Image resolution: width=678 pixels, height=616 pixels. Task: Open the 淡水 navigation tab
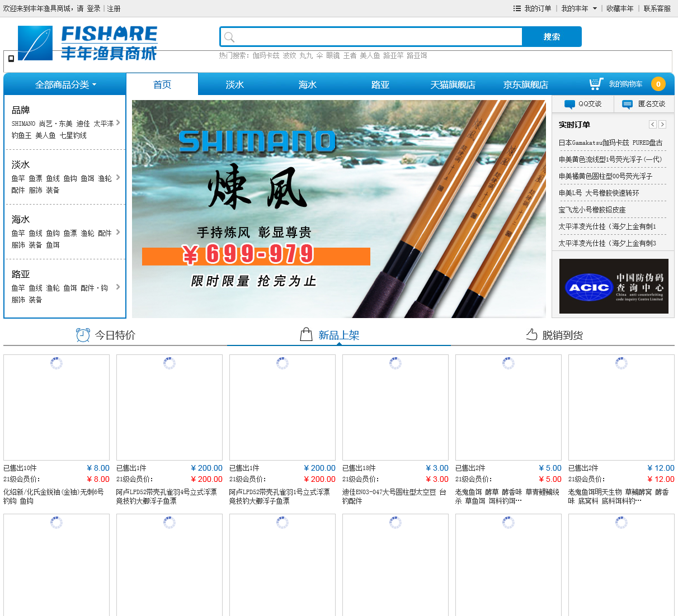tap(235, 84)
